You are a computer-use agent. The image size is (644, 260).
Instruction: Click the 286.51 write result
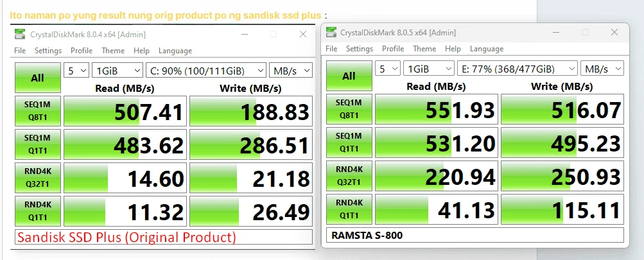251,144
